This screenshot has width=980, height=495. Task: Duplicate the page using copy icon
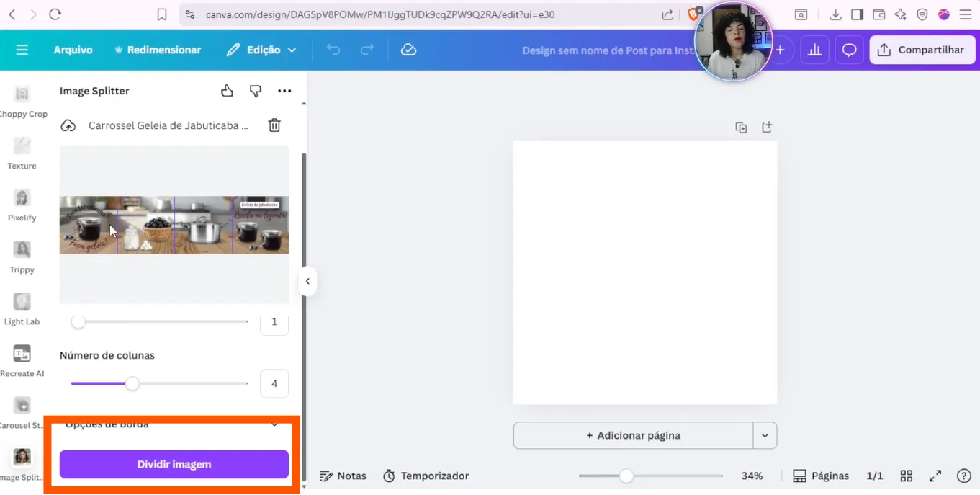[741, 128]
